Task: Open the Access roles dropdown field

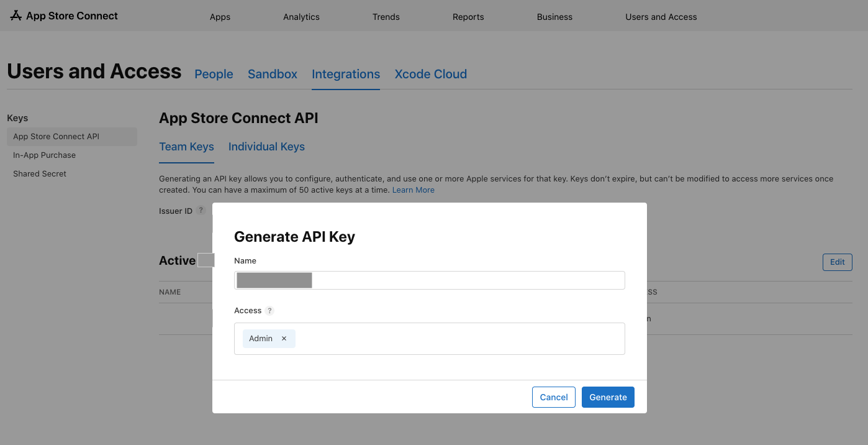Action: click(x=430, y=339)
